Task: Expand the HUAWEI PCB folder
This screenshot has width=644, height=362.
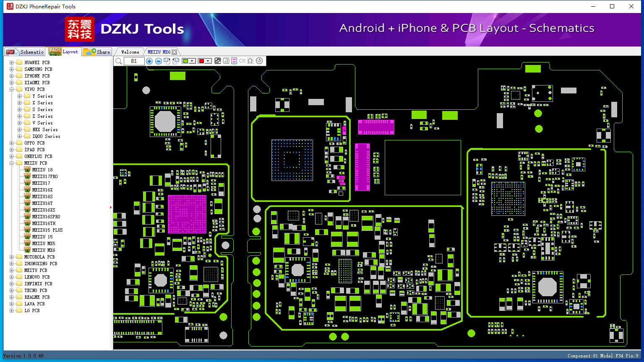Action: coord(12,62)
